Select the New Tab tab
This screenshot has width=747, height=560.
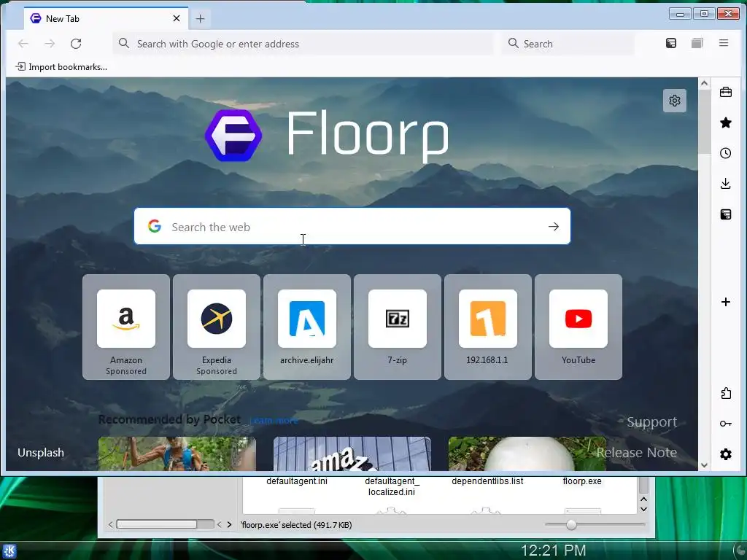tap(106, 18)
